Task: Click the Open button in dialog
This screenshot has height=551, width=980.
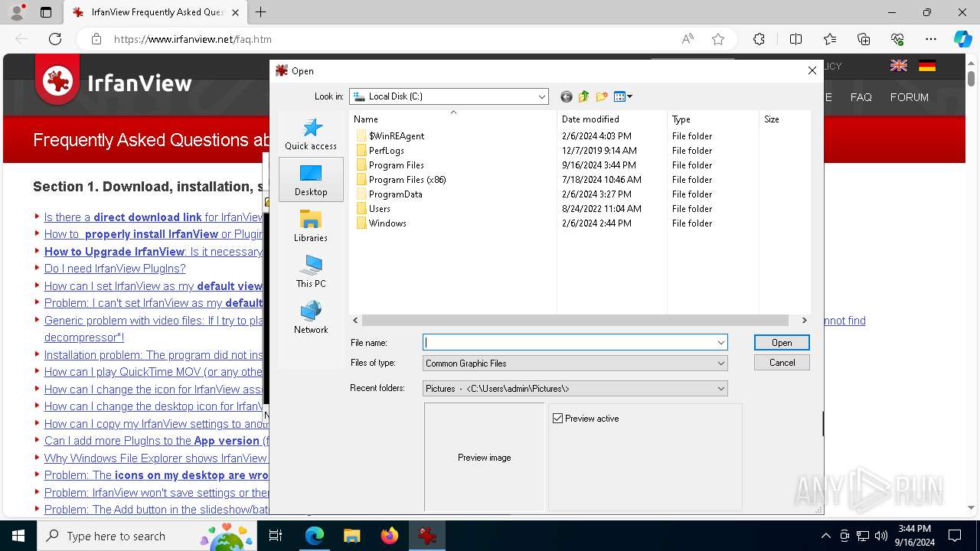Action: point(782,343)
